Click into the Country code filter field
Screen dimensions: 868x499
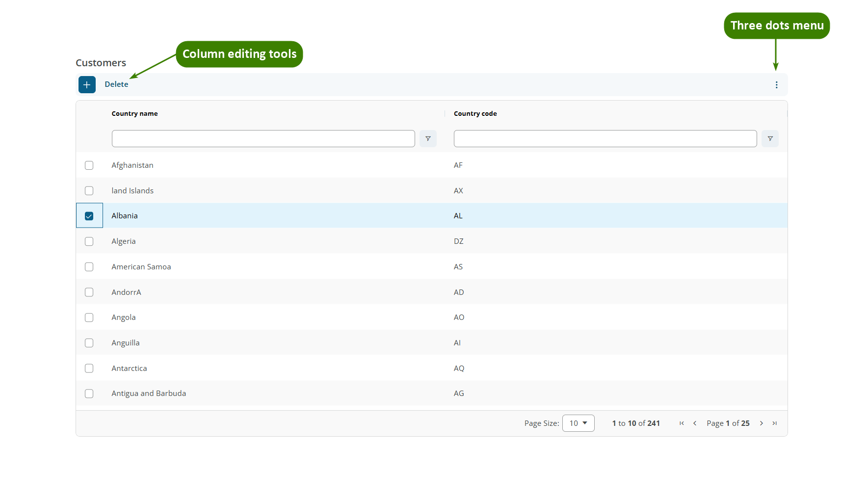coord(605,138)
